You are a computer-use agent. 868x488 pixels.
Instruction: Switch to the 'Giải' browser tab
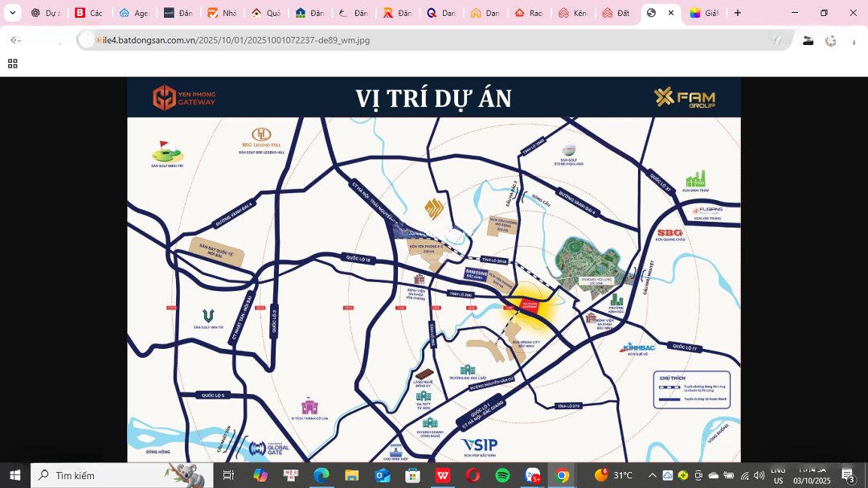(704, 13)
